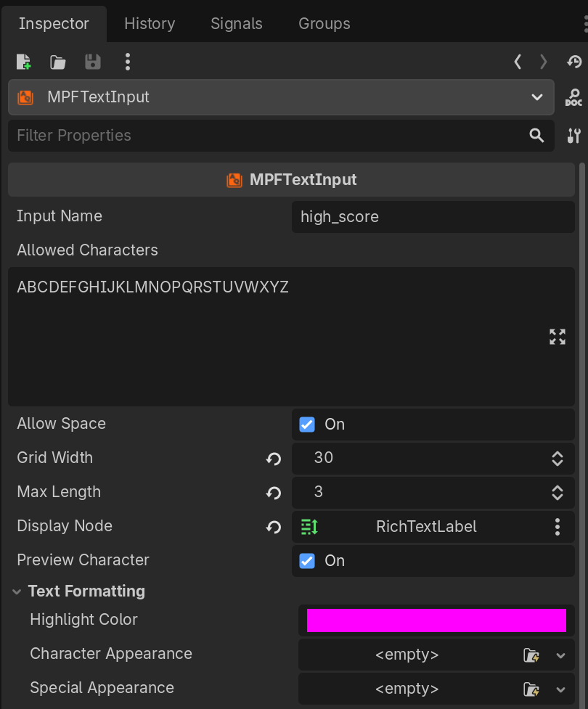
Task: Click the MPFTextInput class header button
Action: (291, 180)
